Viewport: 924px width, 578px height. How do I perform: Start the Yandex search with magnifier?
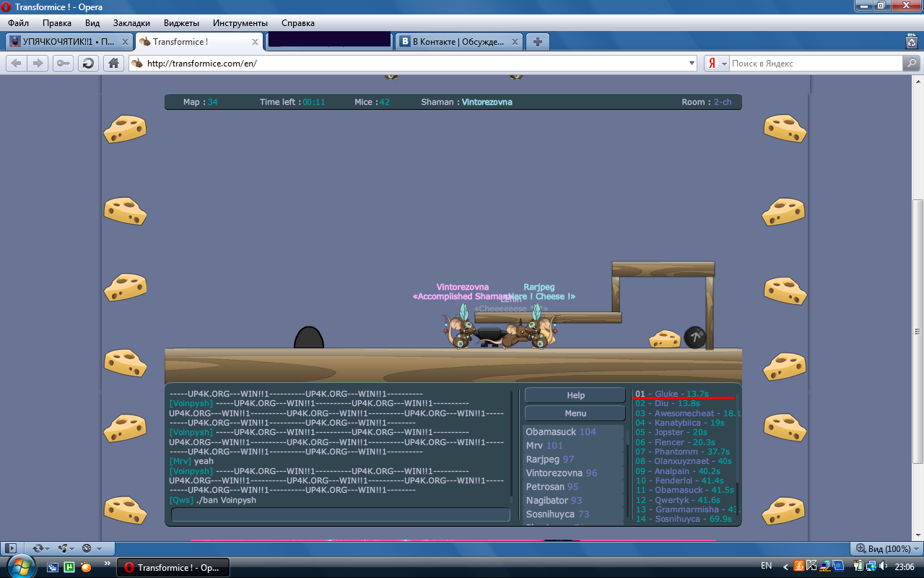coord(912,64)
